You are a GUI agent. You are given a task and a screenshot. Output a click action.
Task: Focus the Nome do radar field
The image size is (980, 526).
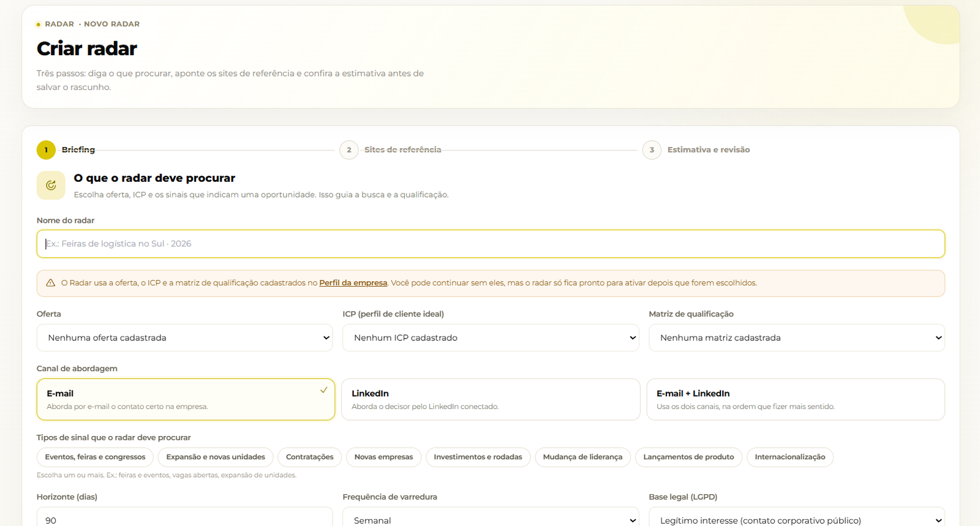[x=491, y=244]
